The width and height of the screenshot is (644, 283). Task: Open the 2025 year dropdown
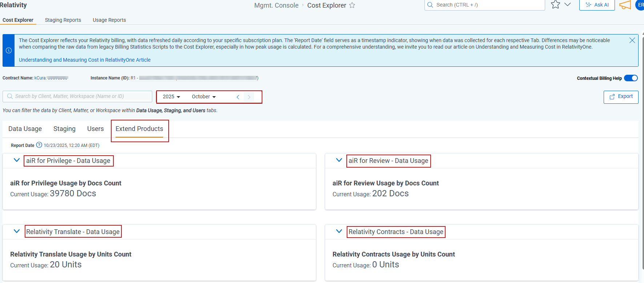pyautogui.click(x=172, y=97)
